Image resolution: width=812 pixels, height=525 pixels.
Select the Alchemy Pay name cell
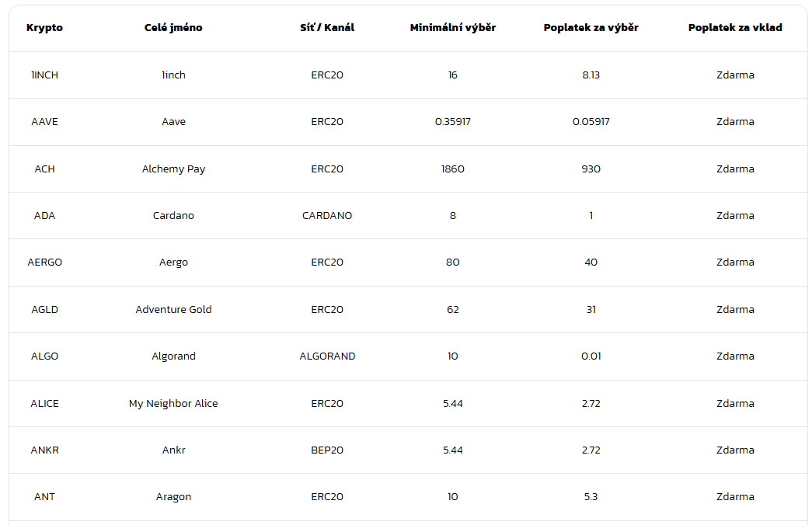[173, 169]
